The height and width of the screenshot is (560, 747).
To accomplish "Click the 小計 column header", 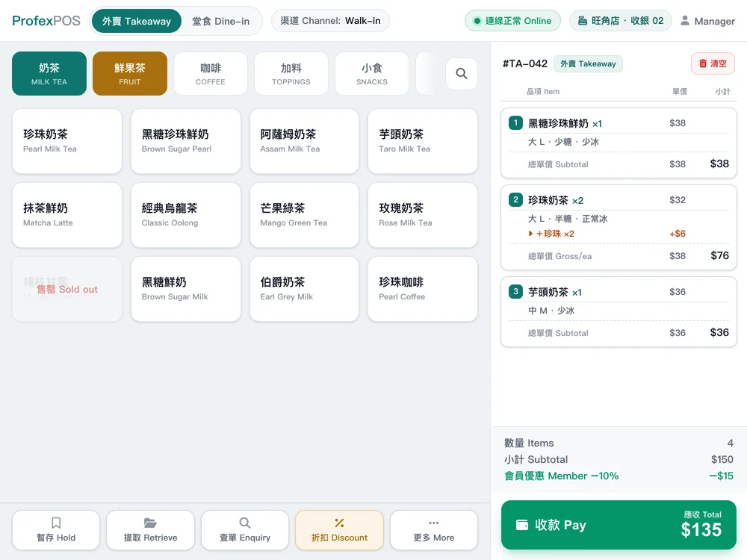I will tap(722, 91).
